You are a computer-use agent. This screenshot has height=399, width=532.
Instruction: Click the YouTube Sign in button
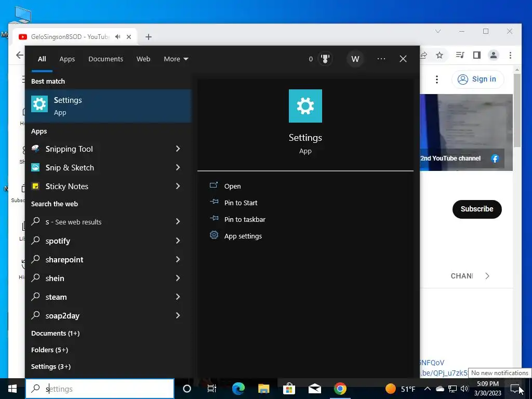point(478,79)
